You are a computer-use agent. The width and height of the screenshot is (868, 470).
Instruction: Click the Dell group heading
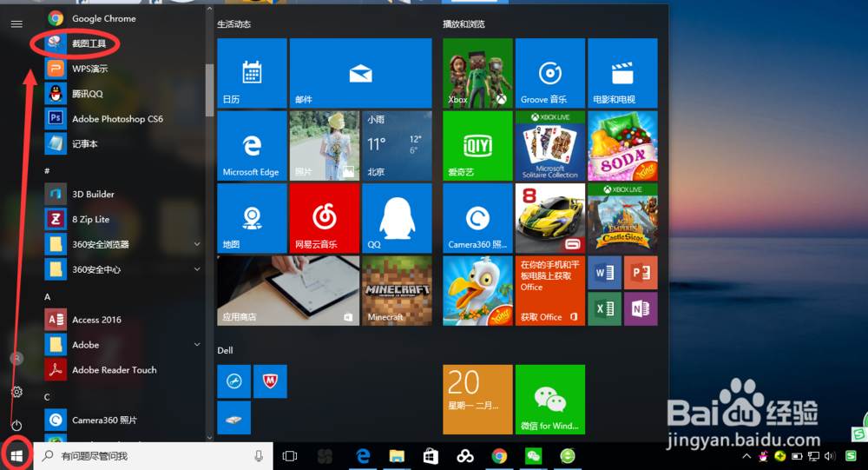(226, 350)
